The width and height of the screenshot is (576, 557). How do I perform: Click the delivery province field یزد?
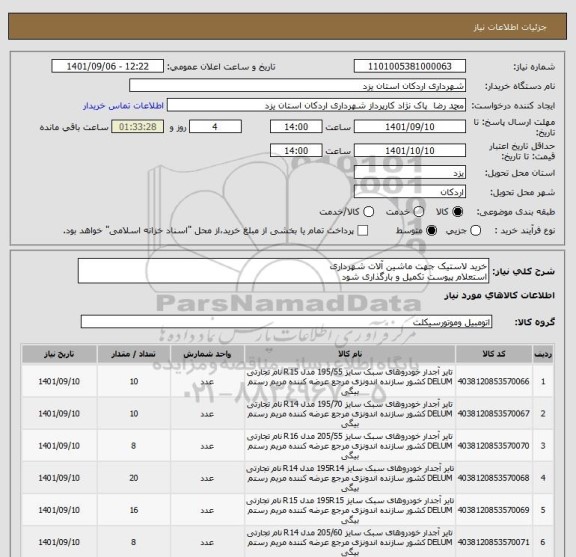410,173
